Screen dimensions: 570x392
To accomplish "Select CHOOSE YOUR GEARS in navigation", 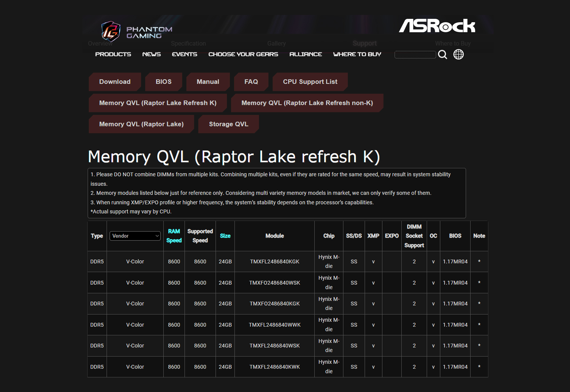I will click(x=243, y=54).
